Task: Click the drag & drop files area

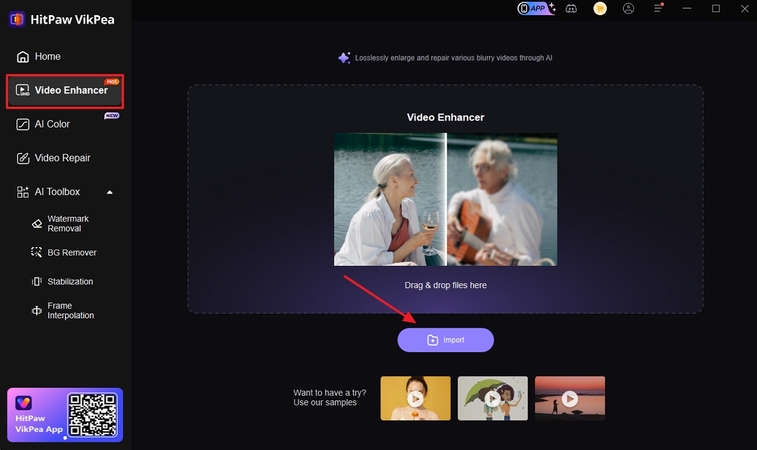Action: (x=445, y=199)
